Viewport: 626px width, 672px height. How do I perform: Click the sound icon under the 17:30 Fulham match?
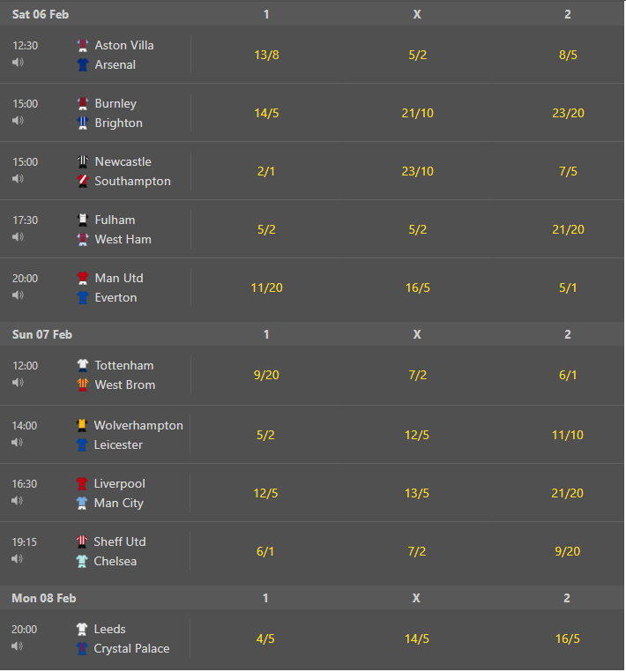pos(18,237)
